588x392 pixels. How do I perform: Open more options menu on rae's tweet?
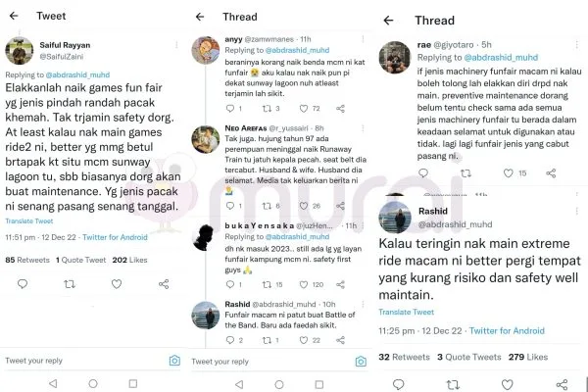[577, 45]
